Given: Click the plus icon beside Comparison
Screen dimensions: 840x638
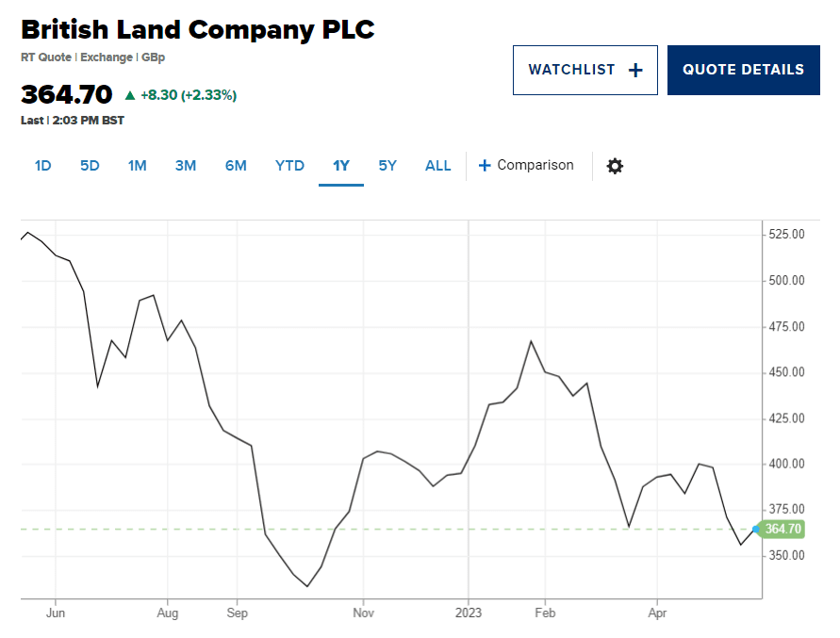Looking at the screenshot, I should 485,166.
